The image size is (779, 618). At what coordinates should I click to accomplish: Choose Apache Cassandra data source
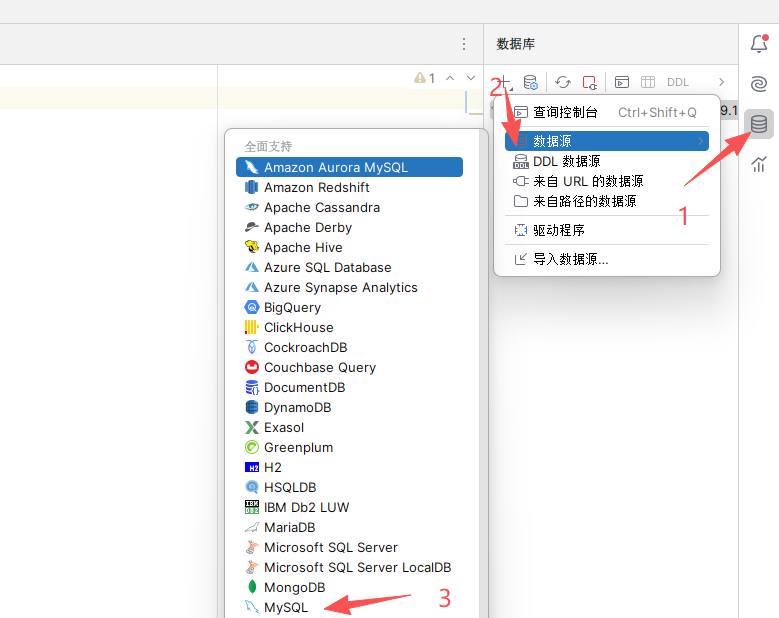349,207
